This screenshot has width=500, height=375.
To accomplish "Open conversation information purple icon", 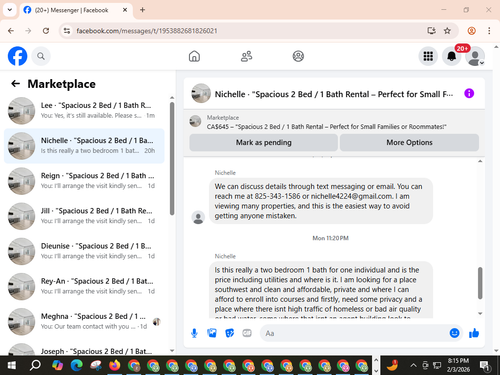I will click(x=469, y=93).
